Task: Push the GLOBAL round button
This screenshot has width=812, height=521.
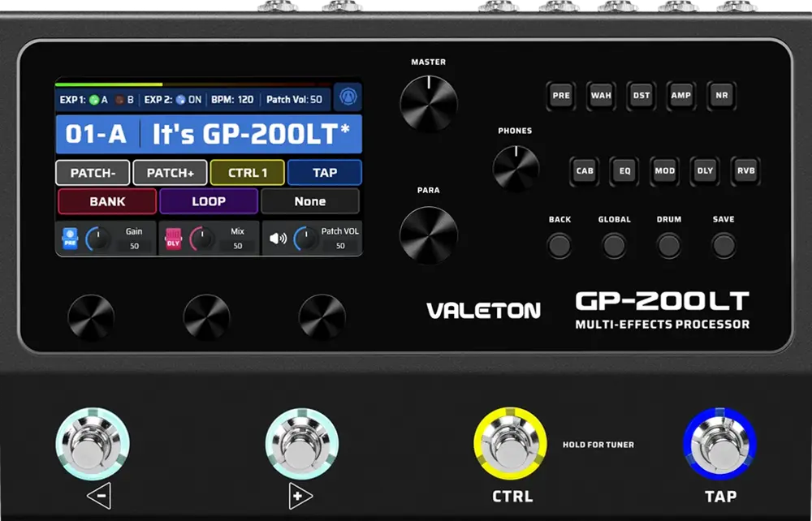Action: 614,246
